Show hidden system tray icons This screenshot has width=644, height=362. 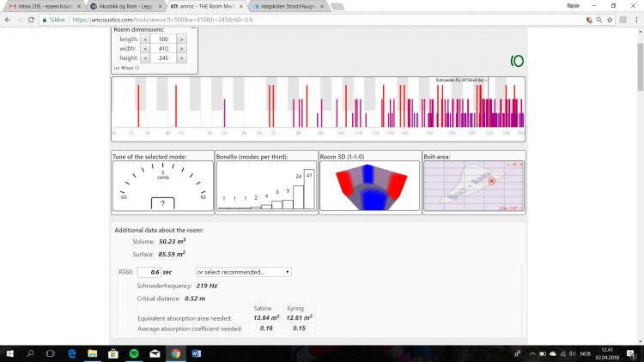tap(532, 353)
